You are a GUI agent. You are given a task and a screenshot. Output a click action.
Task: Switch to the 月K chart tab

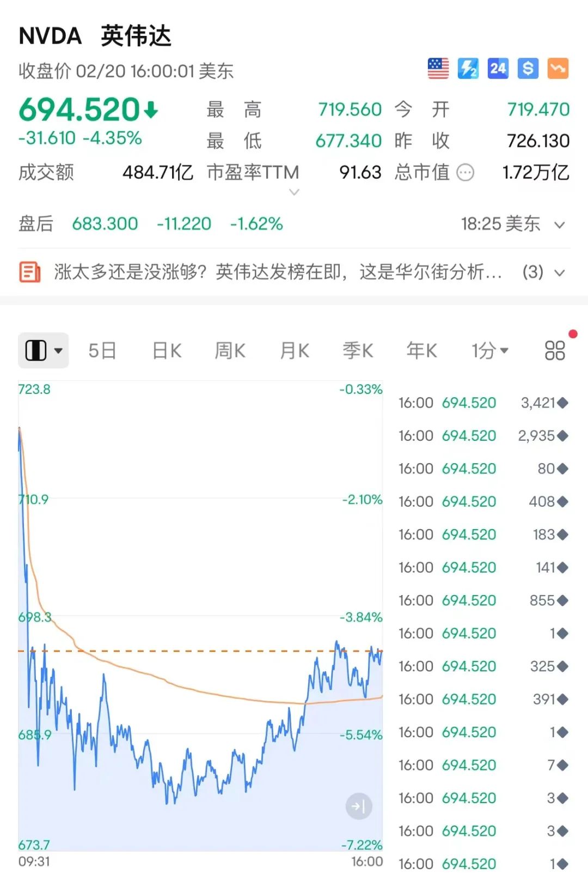pos(294,350)
